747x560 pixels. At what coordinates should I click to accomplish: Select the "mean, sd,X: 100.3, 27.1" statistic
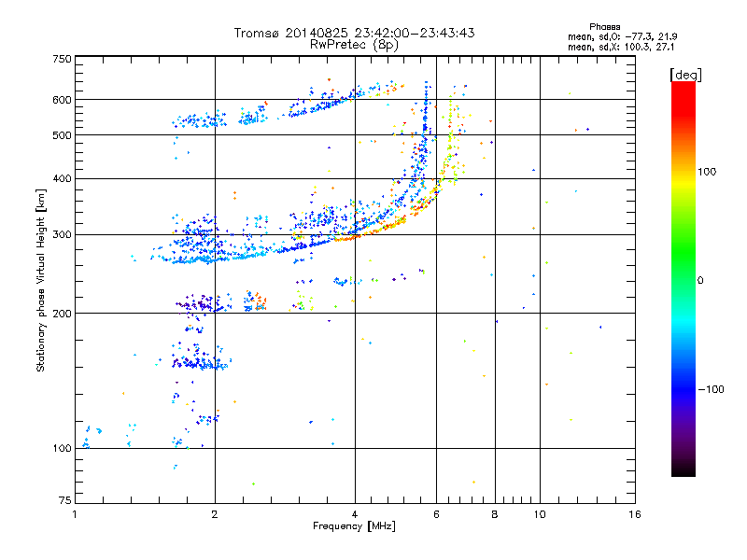(621, 47)
